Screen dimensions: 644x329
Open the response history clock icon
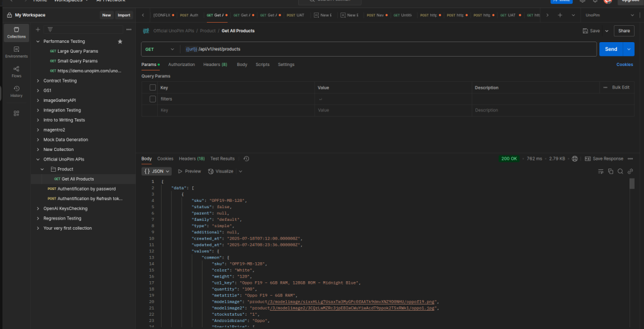click(x=247, y=159)
